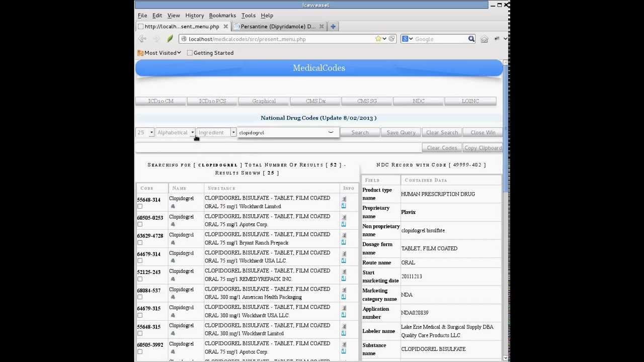The width and height of the screenshot is (644, 362).
Task: Open the Getting Started bookmark
Action: point(210,53)
